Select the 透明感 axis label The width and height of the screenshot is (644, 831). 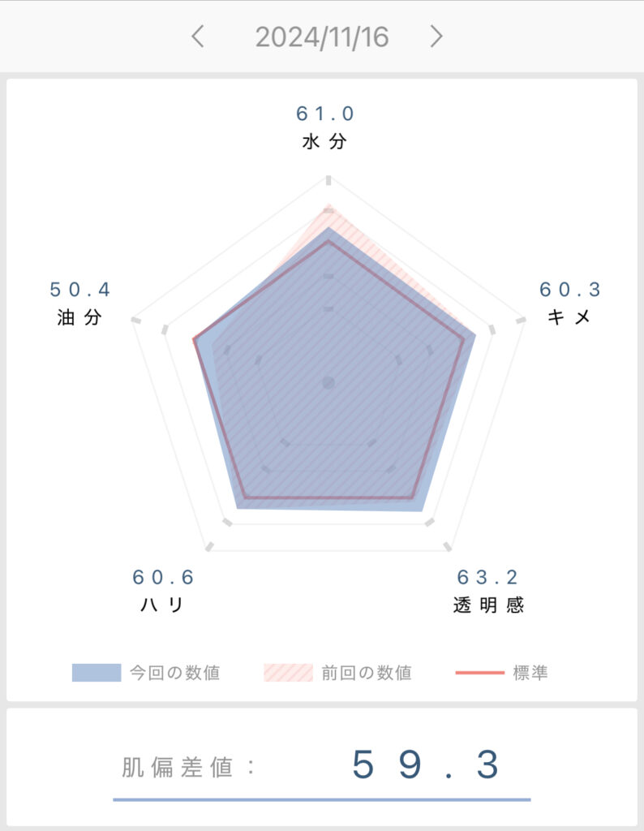tap(488, 605)
